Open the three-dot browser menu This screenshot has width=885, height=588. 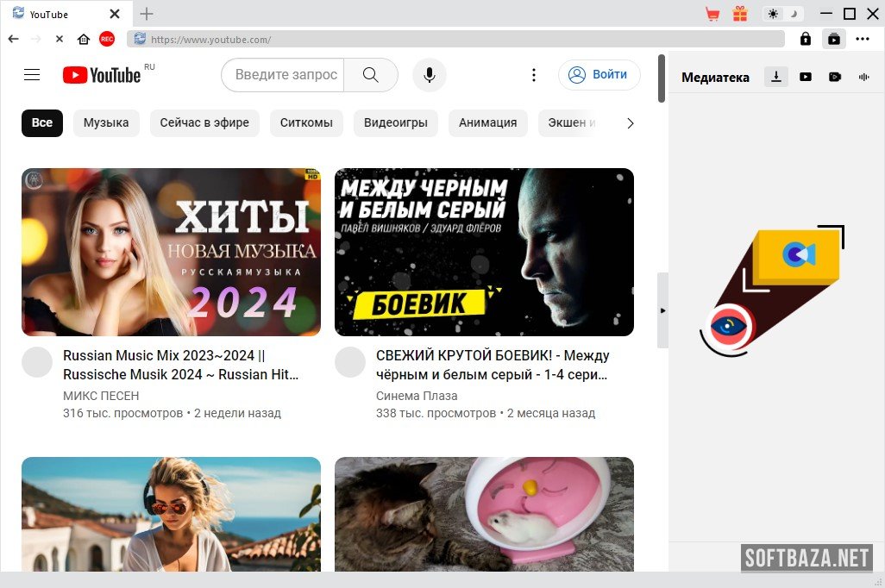(863, 39)
